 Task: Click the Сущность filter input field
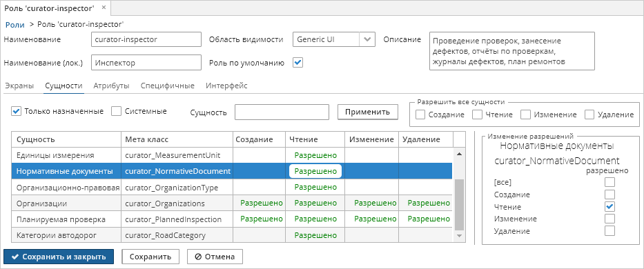pos(282,112)
